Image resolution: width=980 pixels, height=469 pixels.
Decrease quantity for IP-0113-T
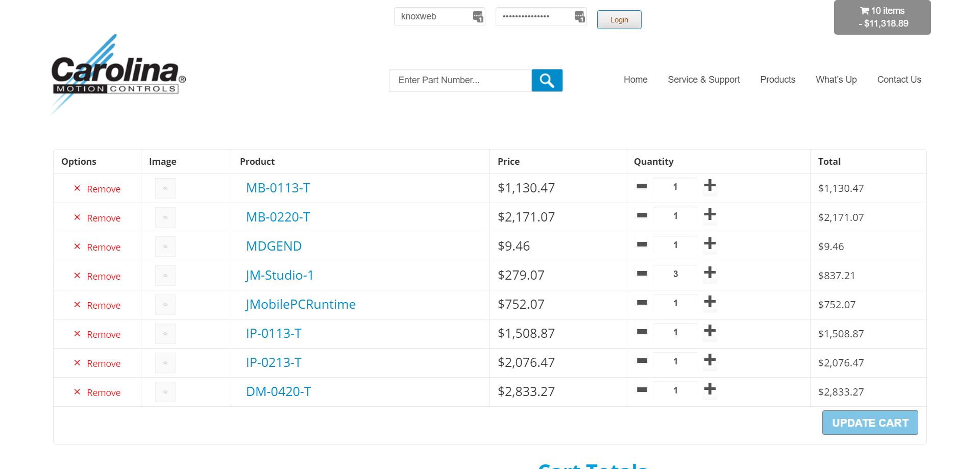coord(642,332)
